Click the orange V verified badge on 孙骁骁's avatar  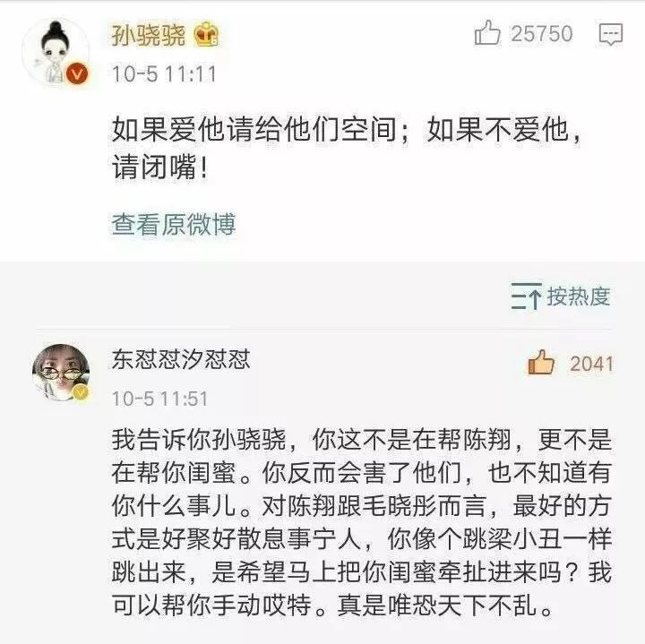[x=77, y=74]
